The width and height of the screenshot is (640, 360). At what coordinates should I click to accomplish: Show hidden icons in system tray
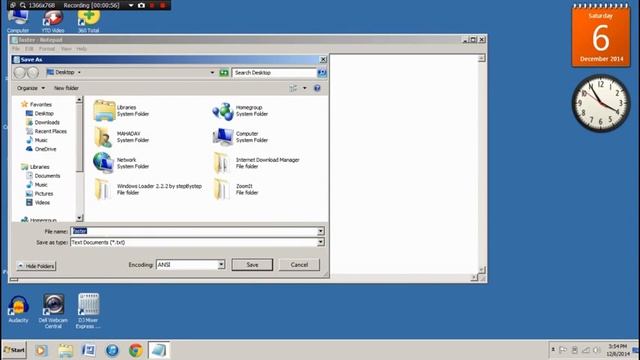pyautogui.click(x=553, y=350)
